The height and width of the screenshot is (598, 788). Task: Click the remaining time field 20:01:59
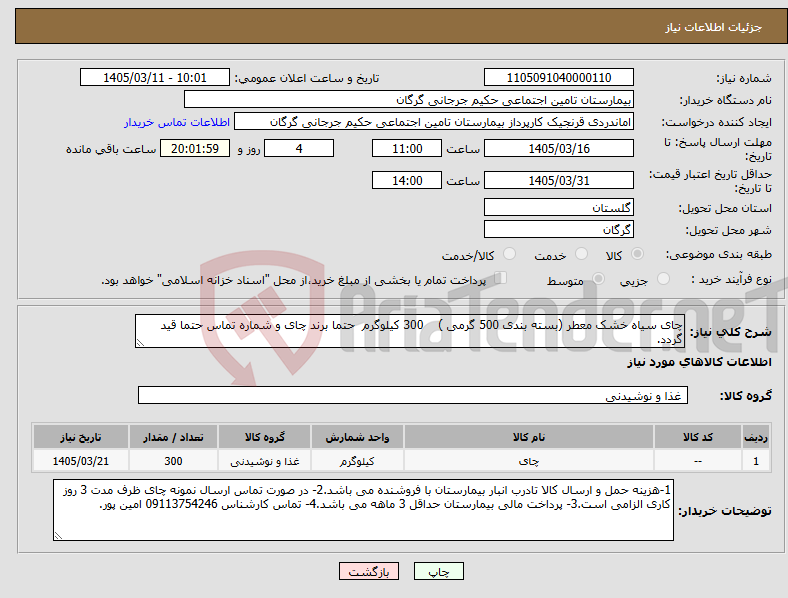(x=195, y=149)
